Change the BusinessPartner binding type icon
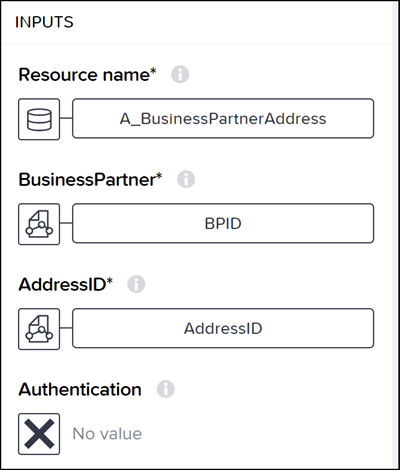 [39, 224]
